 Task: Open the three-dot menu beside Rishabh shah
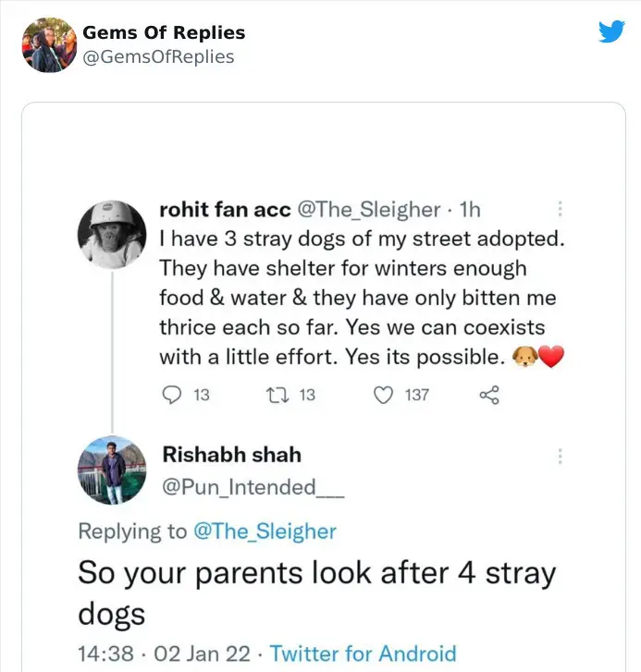click(x=560, y=456)
